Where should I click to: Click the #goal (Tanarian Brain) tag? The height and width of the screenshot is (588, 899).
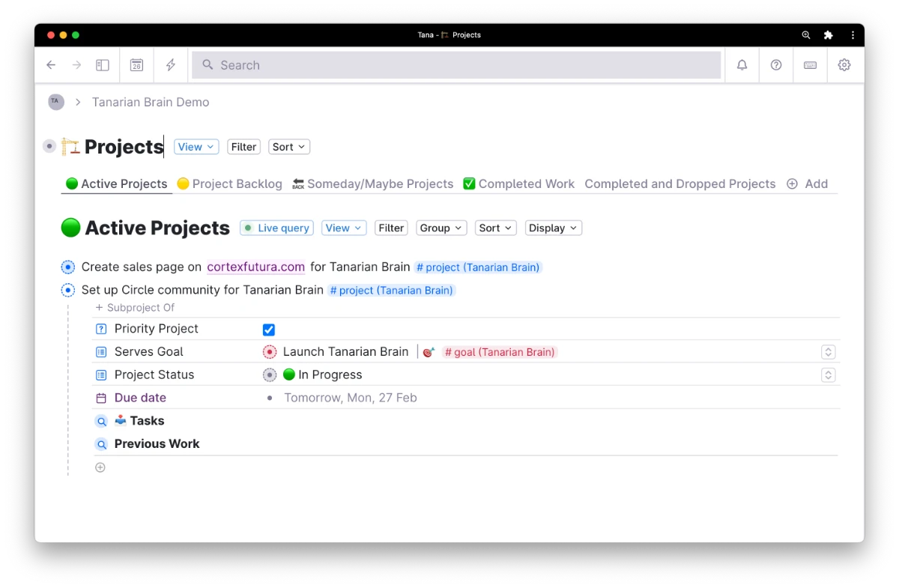click(500, 352)
